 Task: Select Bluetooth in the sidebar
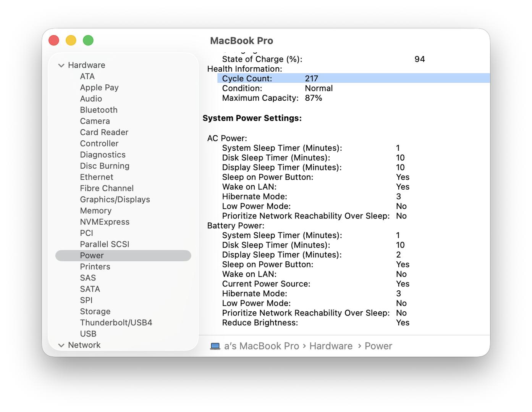tap(99, 110)
